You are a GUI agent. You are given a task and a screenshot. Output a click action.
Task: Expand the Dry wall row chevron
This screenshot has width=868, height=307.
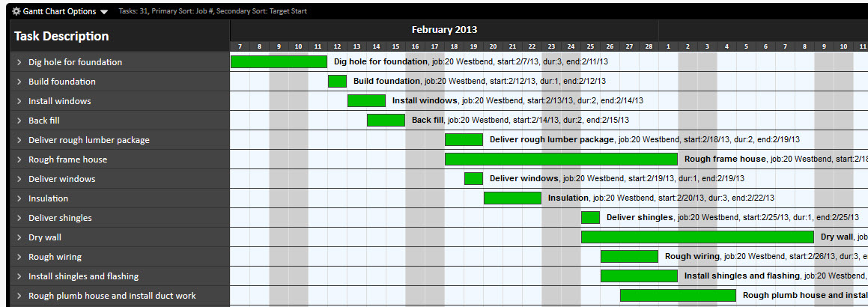click(x=19, y=237)
